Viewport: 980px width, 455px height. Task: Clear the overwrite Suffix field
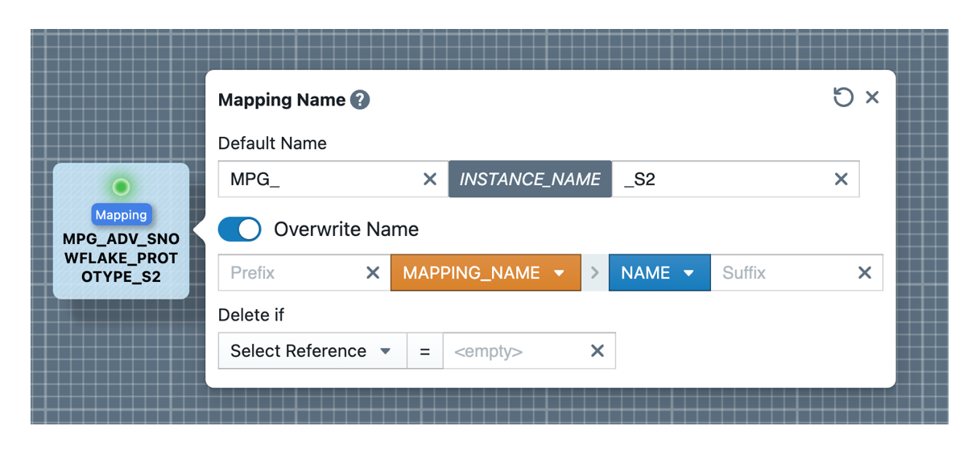point(865,273)
